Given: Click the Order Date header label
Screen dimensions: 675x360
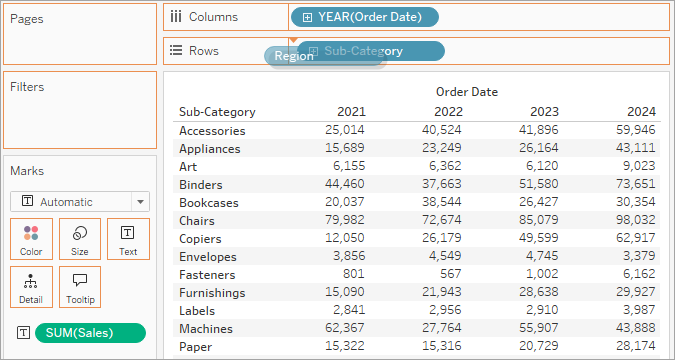Looking at the screenshot, I should 467,92.
